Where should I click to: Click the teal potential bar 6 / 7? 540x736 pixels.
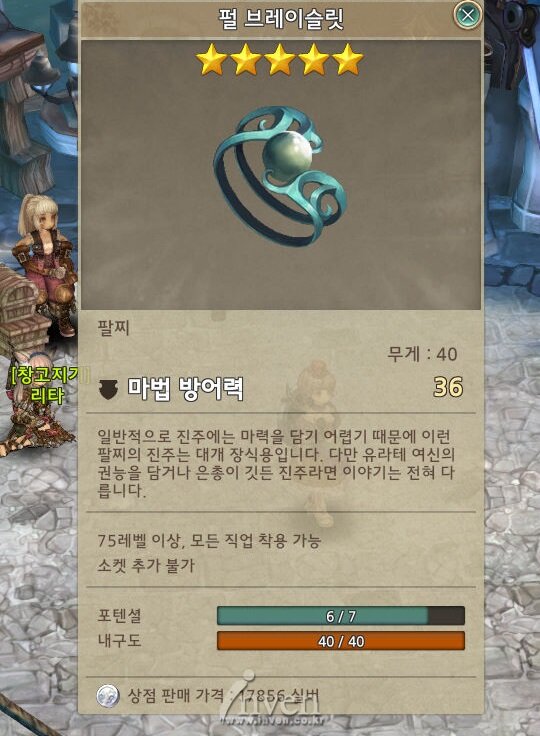coord(341,616)
